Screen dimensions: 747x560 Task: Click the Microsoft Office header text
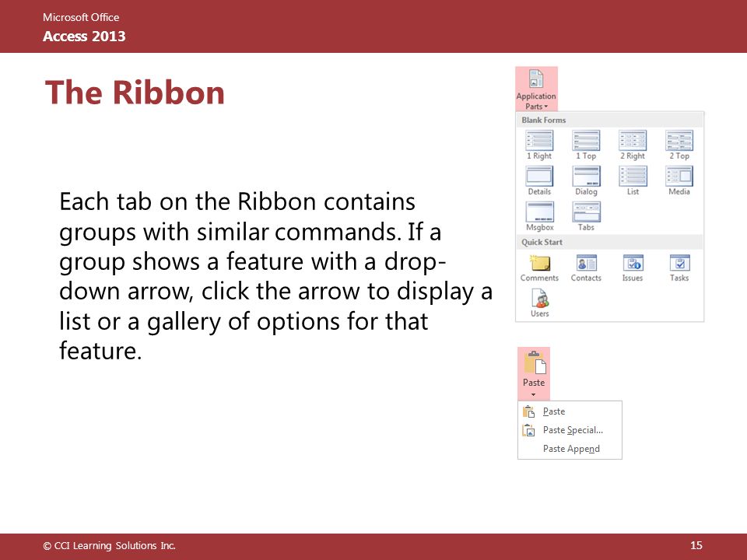(x=81, y=17)
